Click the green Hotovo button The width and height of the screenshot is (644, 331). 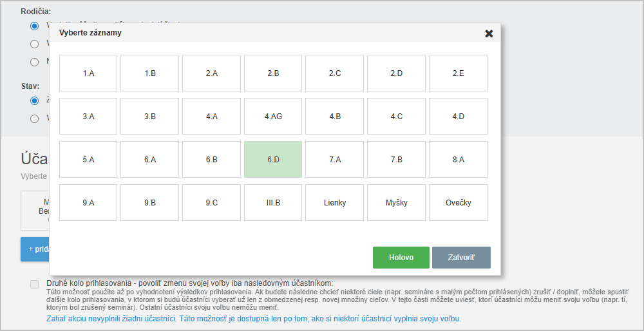[401, 257]
